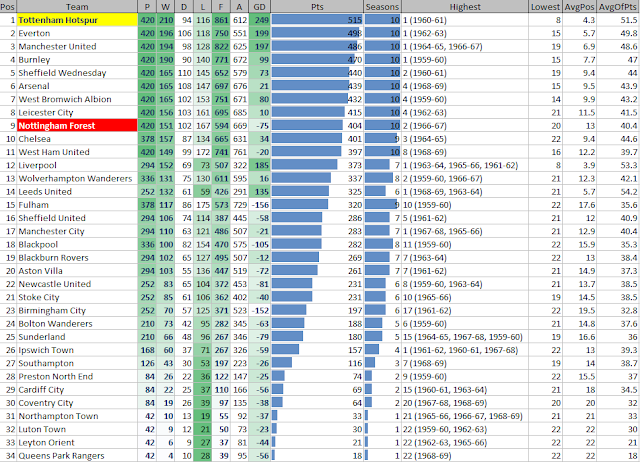Select the Luton Town team cell
The height and width of the screenshot is (462, 640).
click(x=77, y=429)
